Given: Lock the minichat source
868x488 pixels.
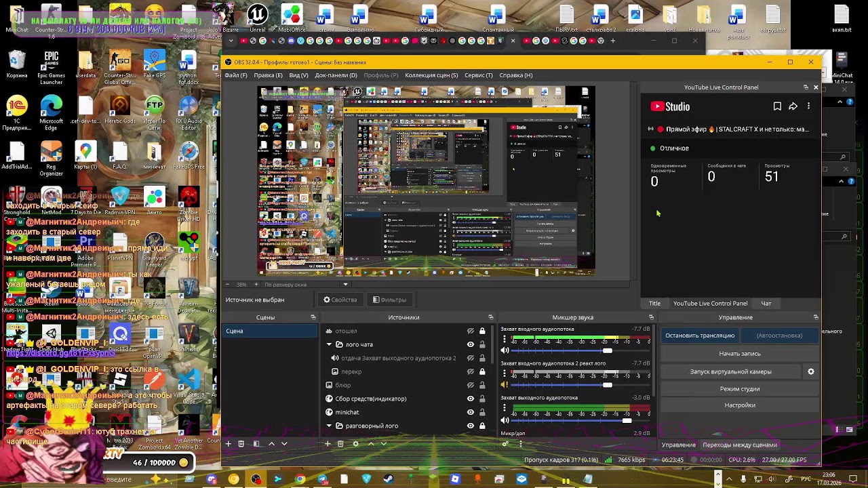Looking at the screenshot, I should (482, 412).
